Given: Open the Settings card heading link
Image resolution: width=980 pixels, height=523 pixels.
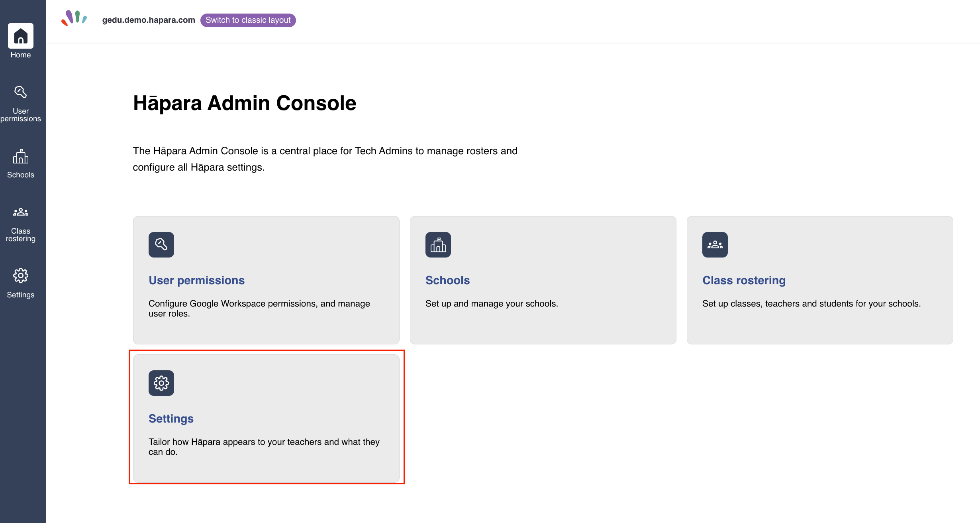Looking at the screenshot, I should [171, 419].
